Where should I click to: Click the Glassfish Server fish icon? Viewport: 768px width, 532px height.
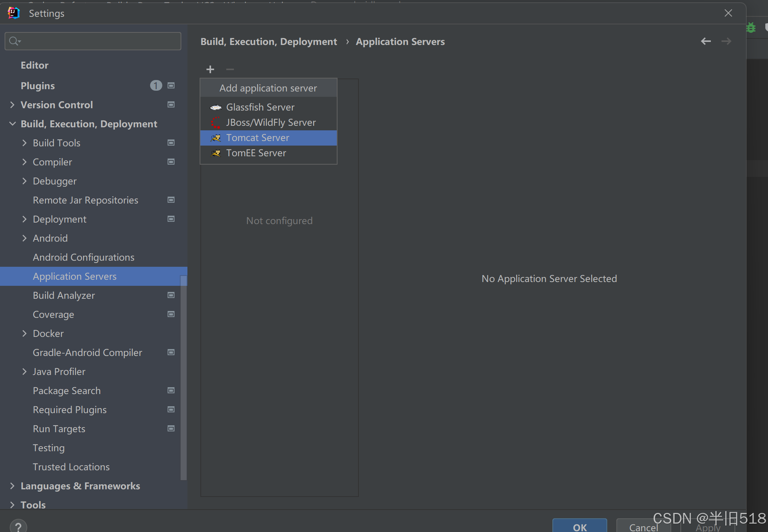[216, 107]
